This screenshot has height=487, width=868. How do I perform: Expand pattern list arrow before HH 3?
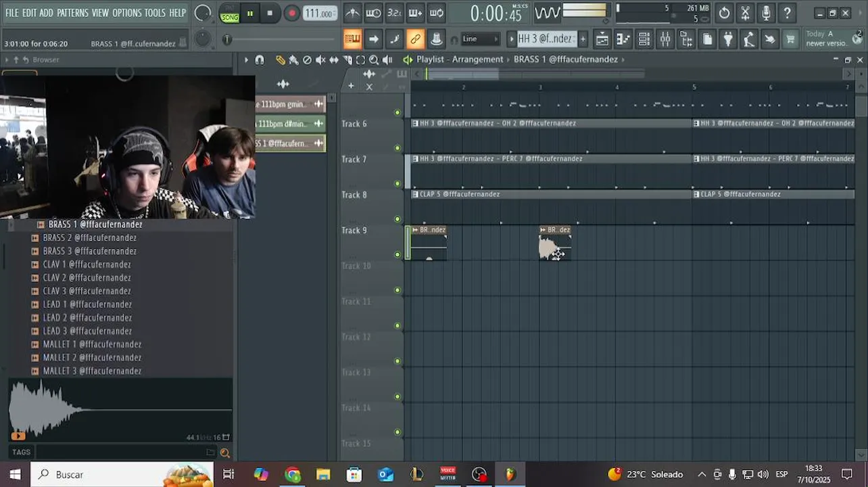point(512,39)
